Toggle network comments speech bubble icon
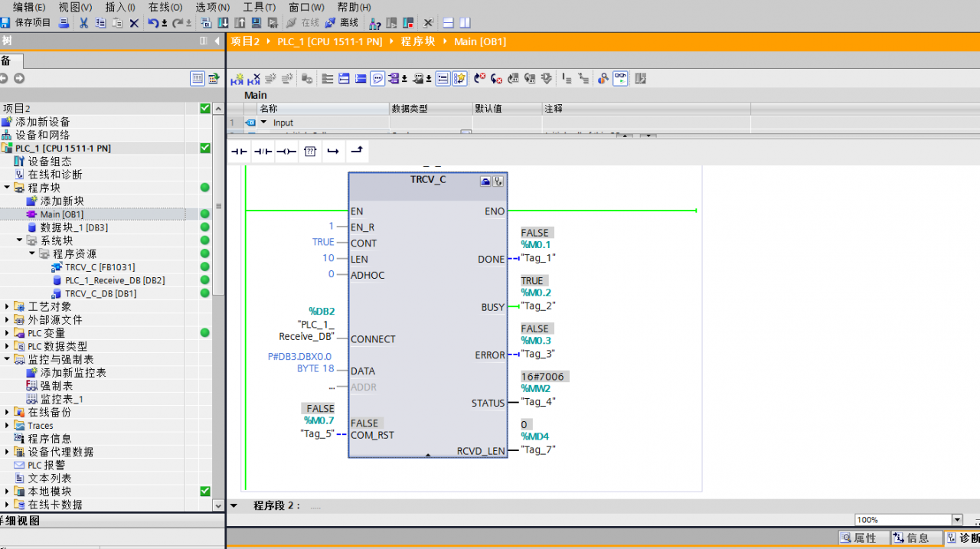 [x=377, y=78]
